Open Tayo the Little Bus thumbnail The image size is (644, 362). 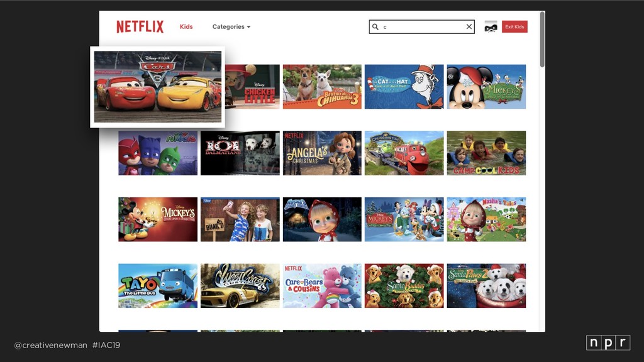158,286
